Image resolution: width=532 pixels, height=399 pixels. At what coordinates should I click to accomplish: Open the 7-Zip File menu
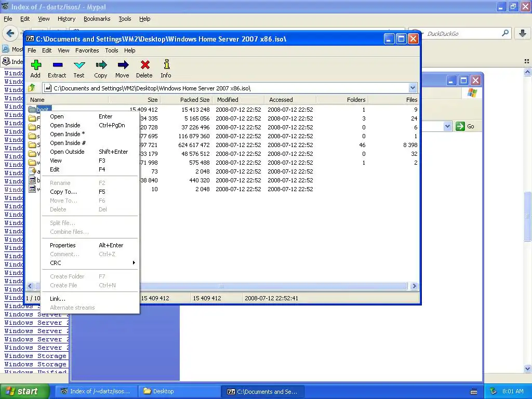click(x=32, y=50)
